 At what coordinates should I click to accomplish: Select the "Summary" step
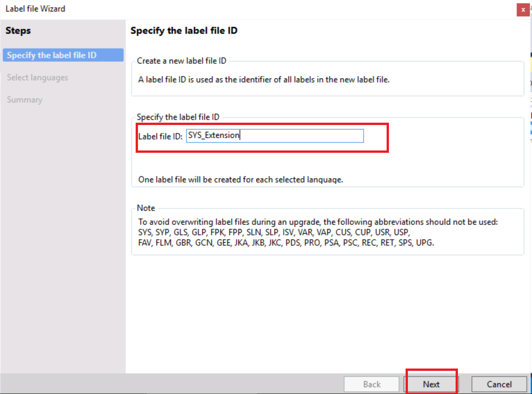point(25,100)
